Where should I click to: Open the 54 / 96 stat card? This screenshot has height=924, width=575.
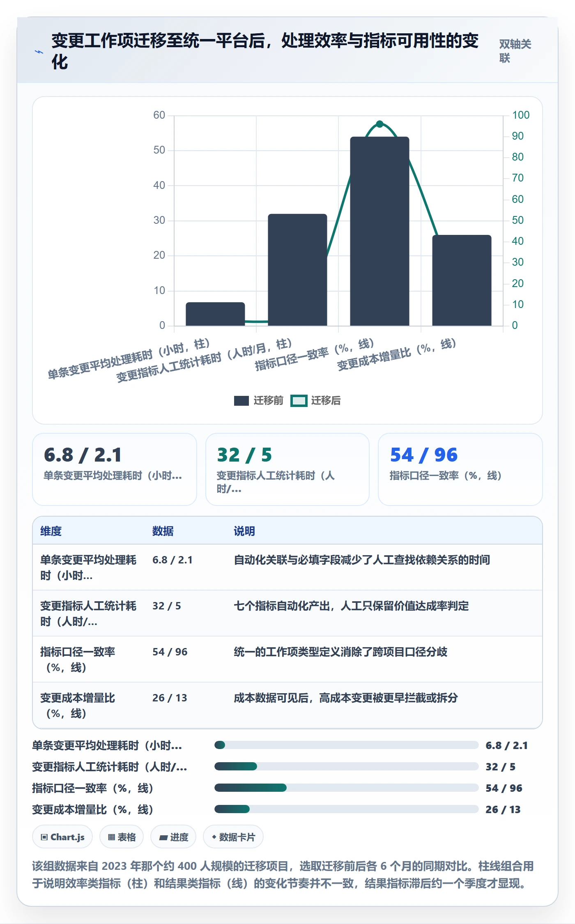pyautogui.click(x=460, y=469)
